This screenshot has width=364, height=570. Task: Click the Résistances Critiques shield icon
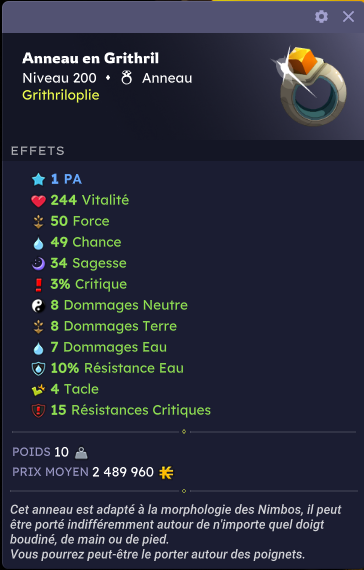point(38,411)
